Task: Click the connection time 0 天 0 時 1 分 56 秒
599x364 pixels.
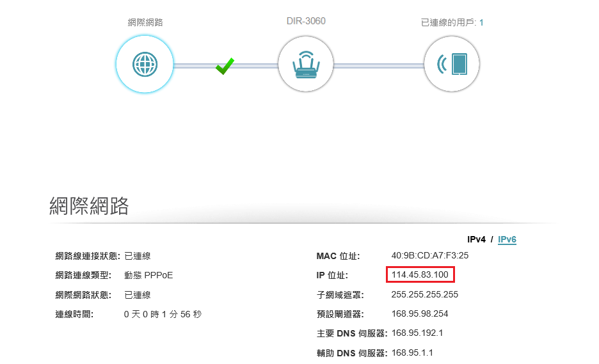Action: [x=163, y=314]
